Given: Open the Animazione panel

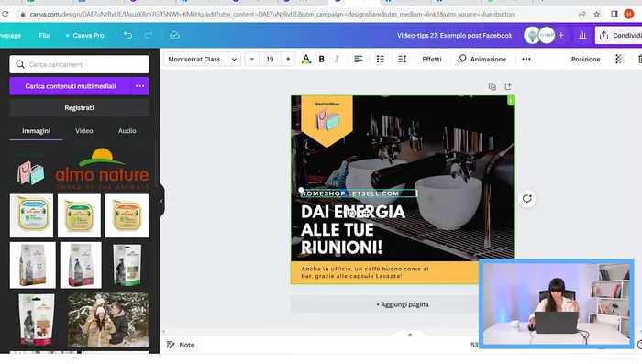Looking at the screenshot, I should 481,59.
